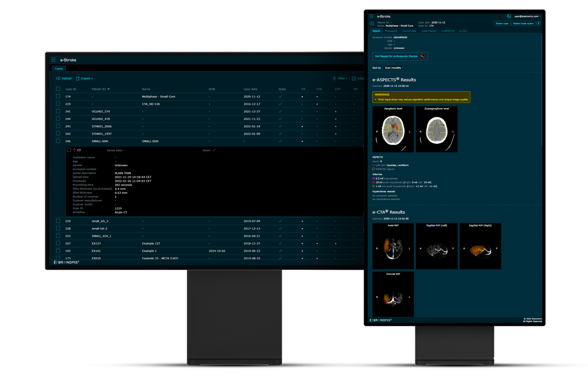The width and height of the screenshot is (588, 378).
Task: Click the yellow ASPECTS regions legend swatch
Action: 374,169
